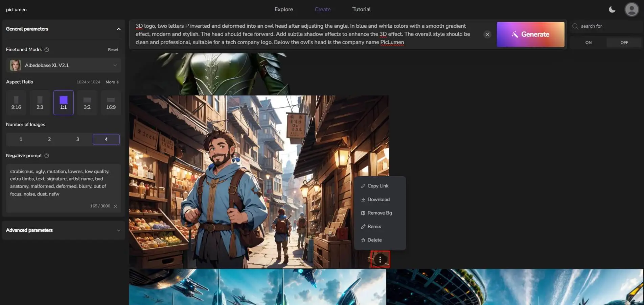Open the Explore page
The height and width of the screenshot is (305, 644).
283,9
